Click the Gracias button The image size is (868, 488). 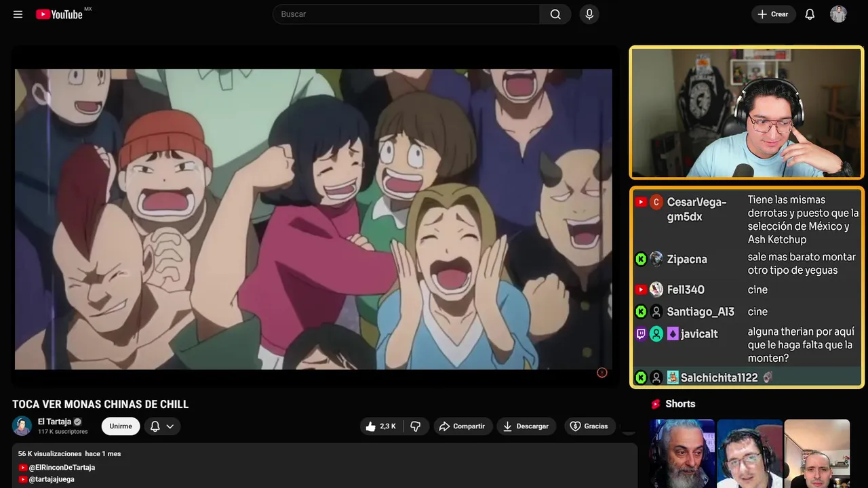[x=589, y=426]
